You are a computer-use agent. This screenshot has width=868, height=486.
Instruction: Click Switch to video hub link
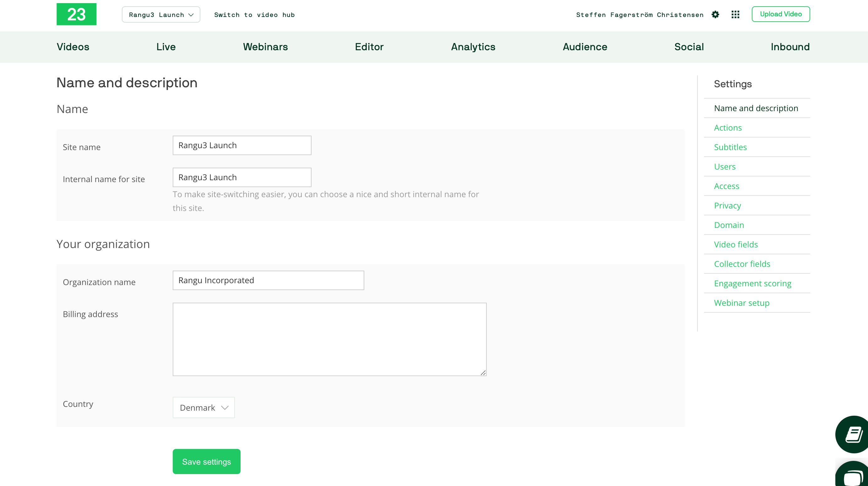point(254,15)
